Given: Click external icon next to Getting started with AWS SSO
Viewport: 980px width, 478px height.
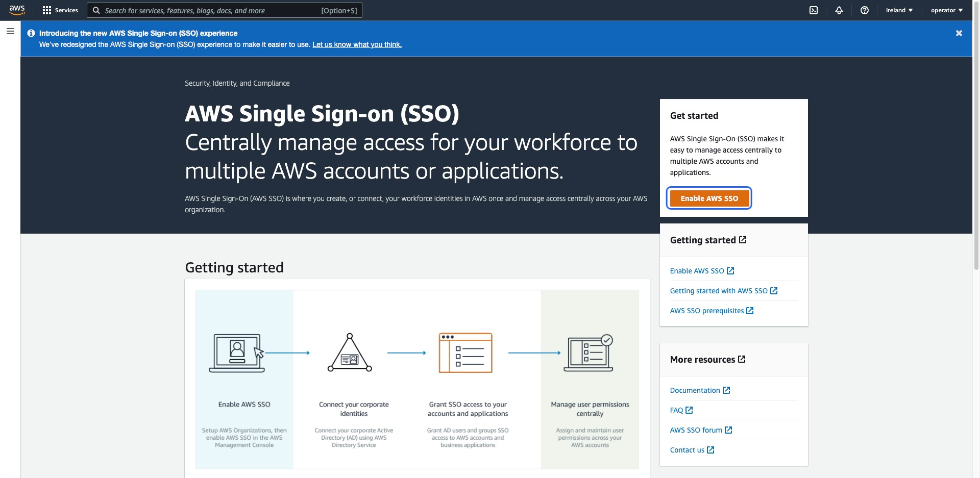Looking at the screenshot, I should tap(774, 290).
